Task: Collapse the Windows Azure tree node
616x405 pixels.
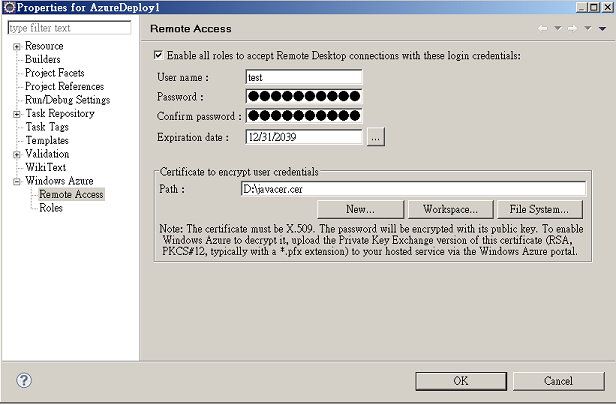Action: click(x=16, y=181)
